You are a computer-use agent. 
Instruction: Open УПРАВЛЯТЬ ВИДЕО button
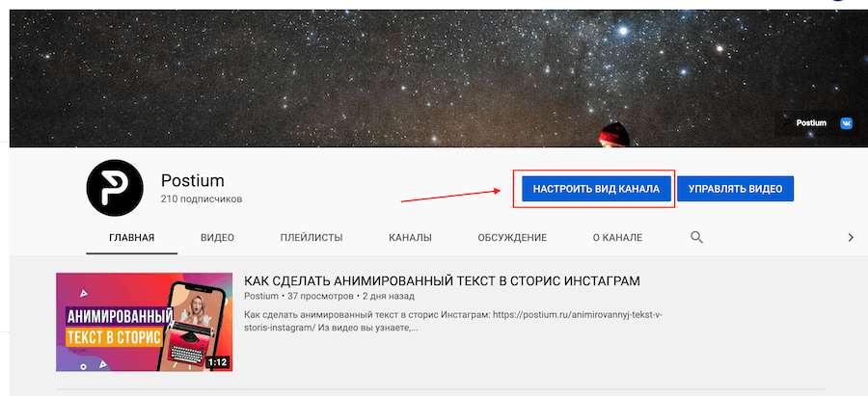click(x=735, y=189)
